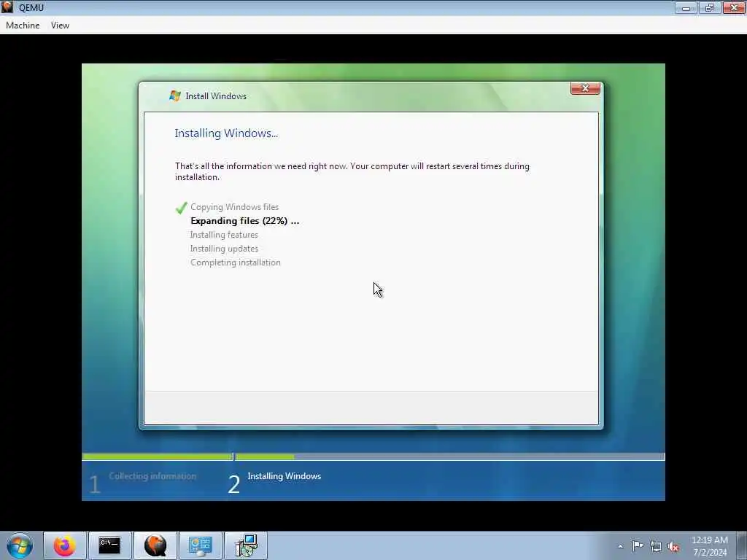Switch to the QEMU taskbar icon
747x560 pixels.
tap(155, 545)
